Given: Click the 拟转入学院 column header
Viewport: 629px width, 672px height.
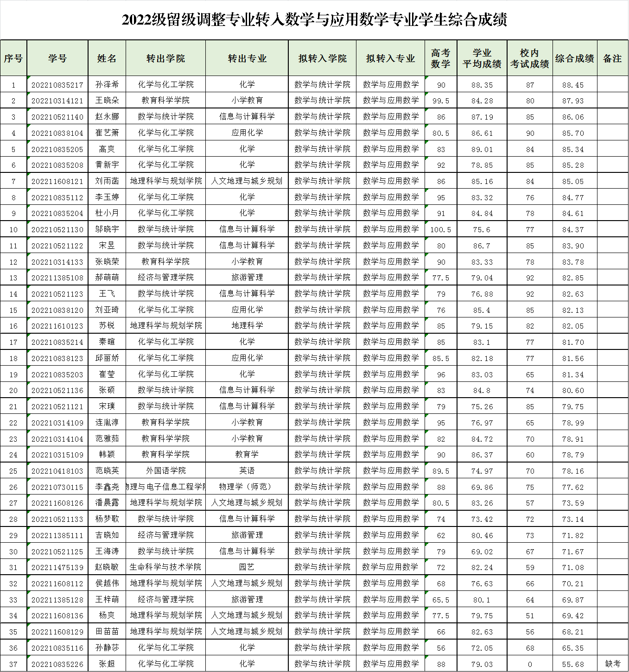Looking at the screenshot, I should (322, 58).
